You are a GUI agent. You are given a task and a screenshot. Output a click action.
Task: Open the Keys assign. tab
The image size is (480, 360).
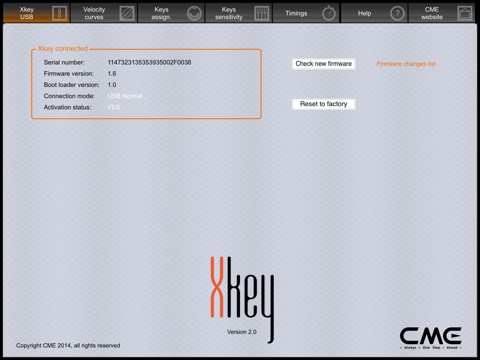pyautogui.click(x=171, y=13)
